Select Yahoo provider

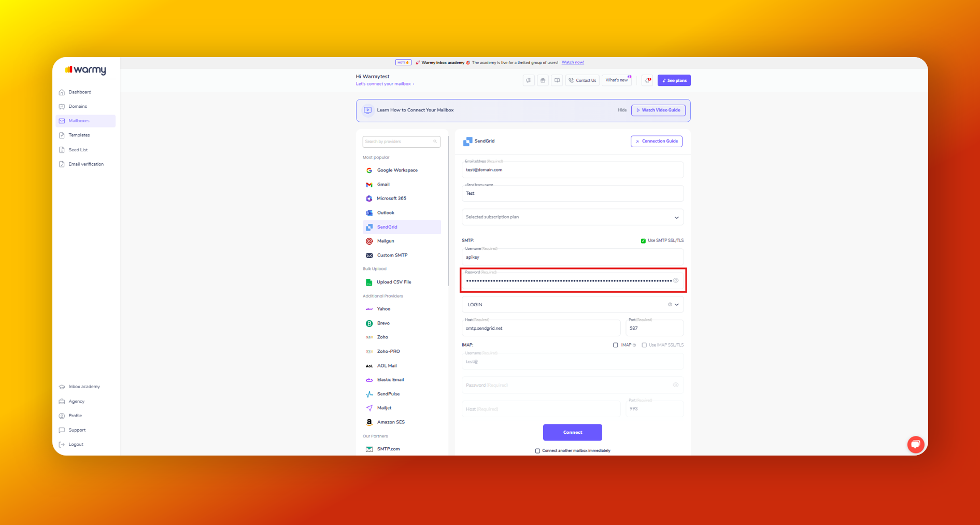pyautogui.click(x=402, y=309)
